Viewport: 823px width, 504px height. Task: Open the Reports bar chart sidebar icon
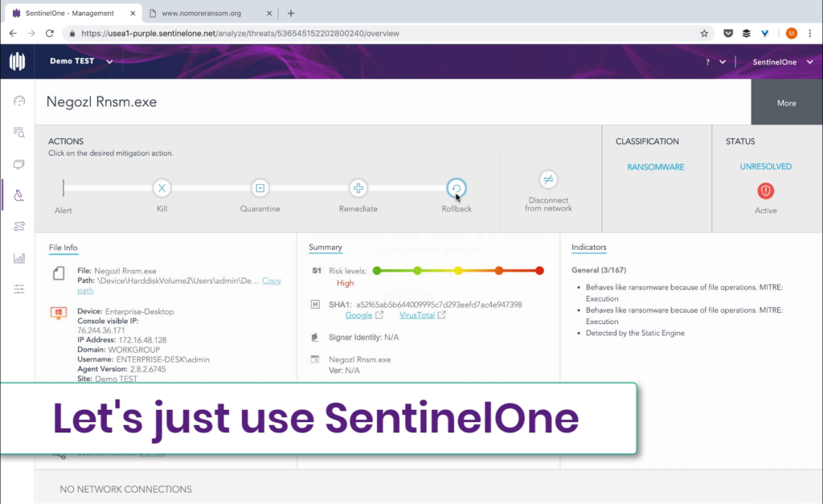19,258
